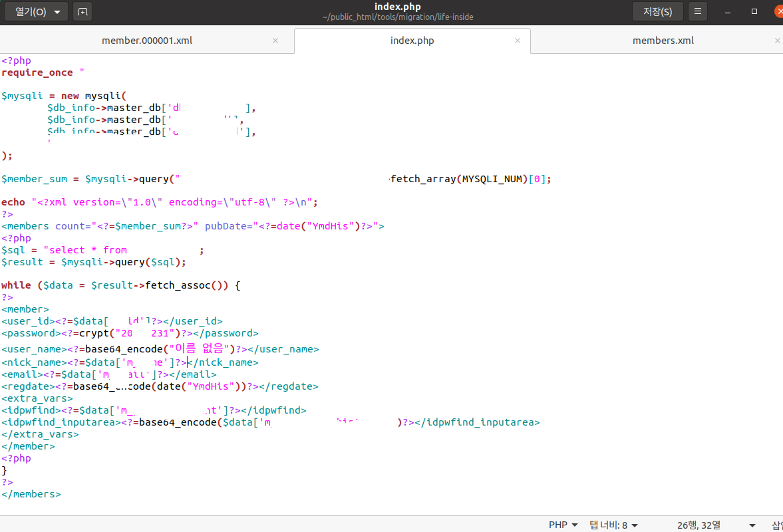Click the new document icon in header

83,11
